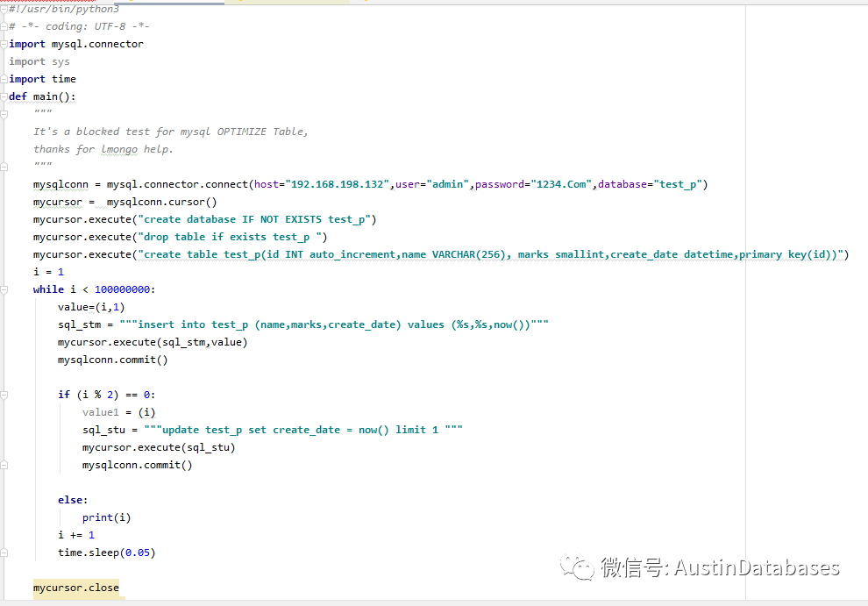
Task: Collapse the if (i % 2) block
Action: pyautogui.click(x=4, y=395)
